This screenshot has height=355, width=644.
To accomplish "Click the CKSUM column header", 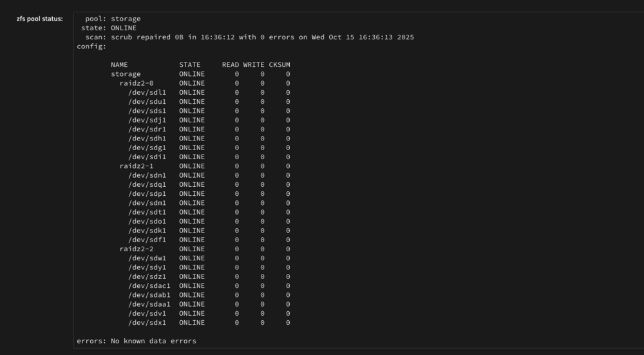I will (279, 65).
